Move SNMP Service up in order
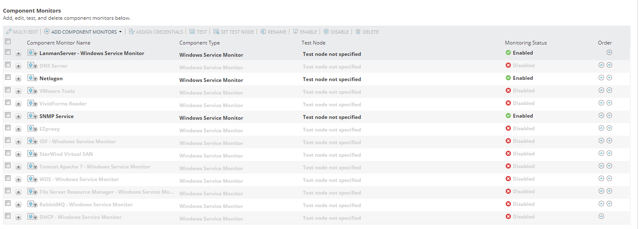 [x=601, y=116]
